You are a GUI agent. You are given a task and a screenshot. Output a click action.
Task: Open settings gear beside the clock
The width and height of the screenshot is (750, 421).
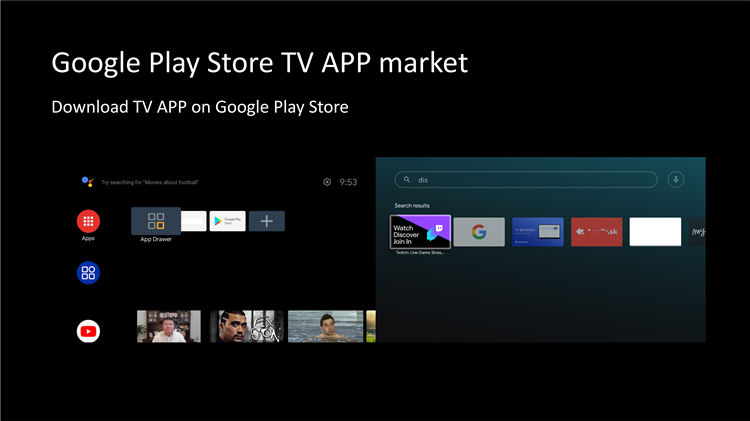coord(327,182)
